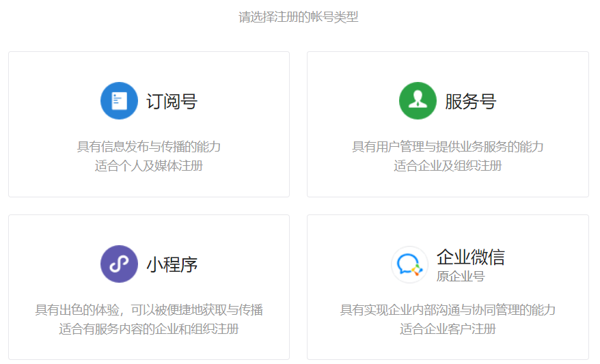Click 具有出色的体验，可以被便捷地获取与传播 description
Image resolution: width=600 pixels, height=364 pixels.
click(x=149, y=309)
